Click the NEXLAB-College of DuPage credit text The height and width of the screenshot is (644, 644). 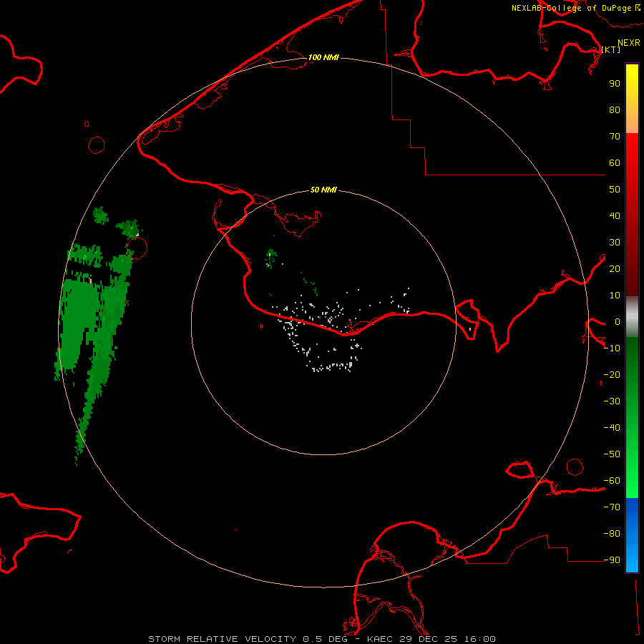click(576, 8)
